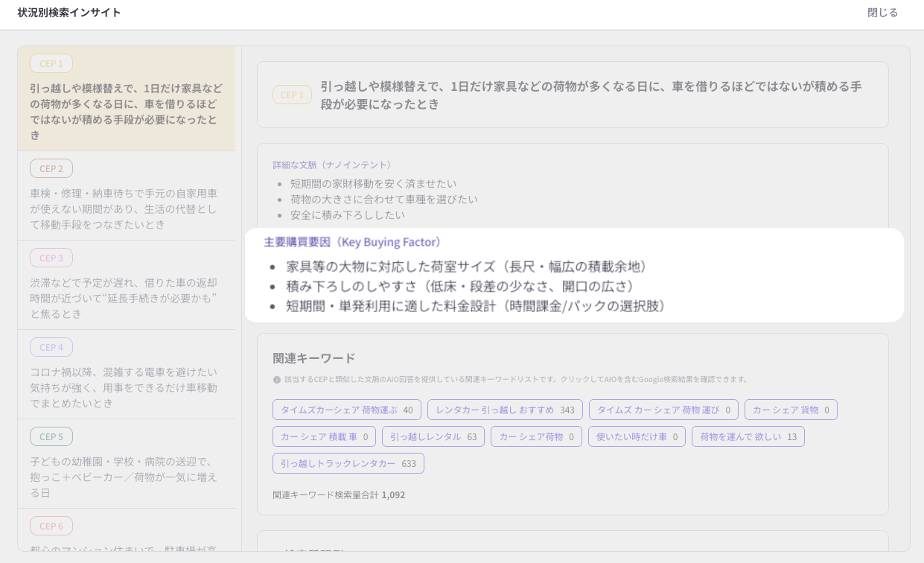Select the CEP 6 item in sidebar
This screenshot has width=924, height=563.
tap(127, 530)
